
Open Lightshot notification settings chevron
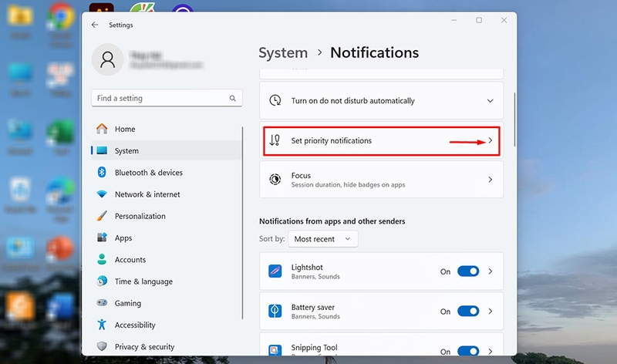tap(491, 271)
